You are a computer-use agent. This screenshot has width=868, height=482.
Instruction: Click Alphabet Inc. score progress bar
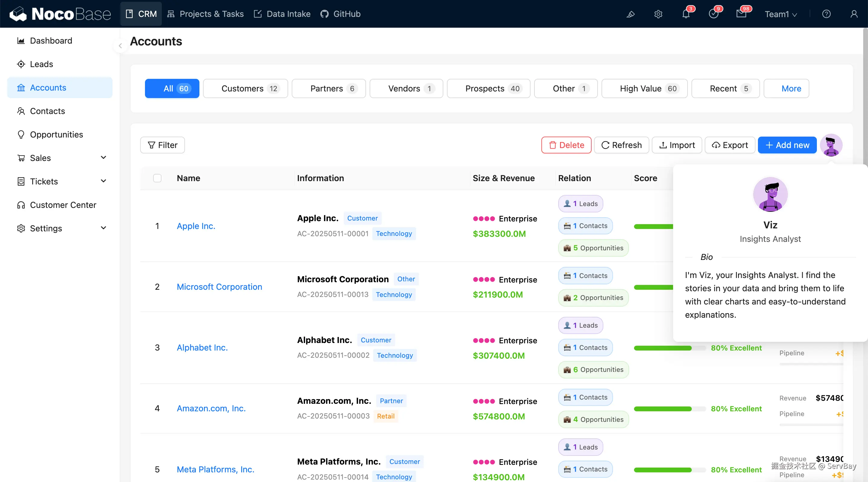(669, 348)
